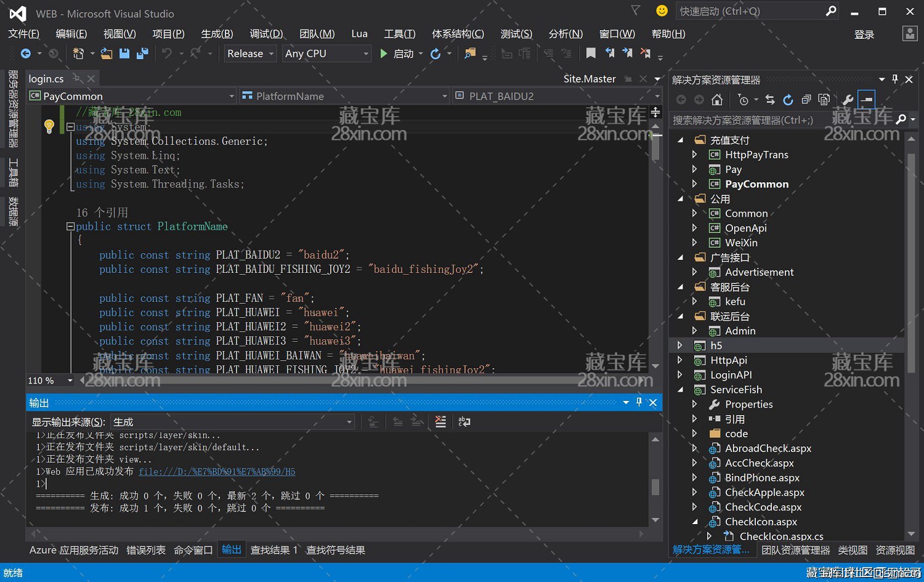Collapse the ServiceFish project node
Image resolution: width=924 pixels, height=582 pixels.
[680, 390]
